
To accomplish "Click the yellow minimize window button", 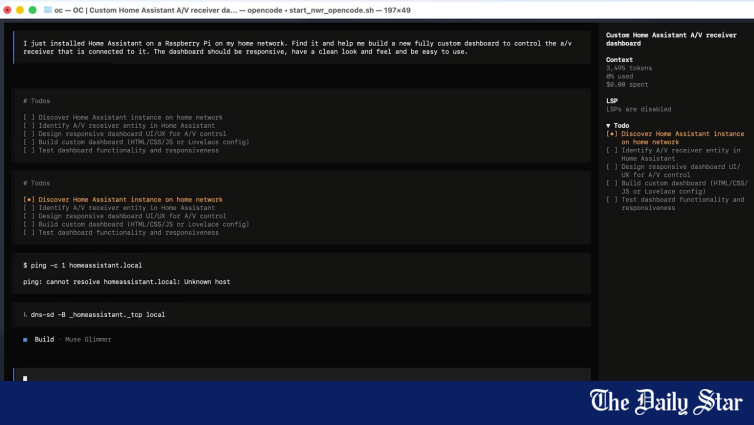I will [x=20, y=10].
